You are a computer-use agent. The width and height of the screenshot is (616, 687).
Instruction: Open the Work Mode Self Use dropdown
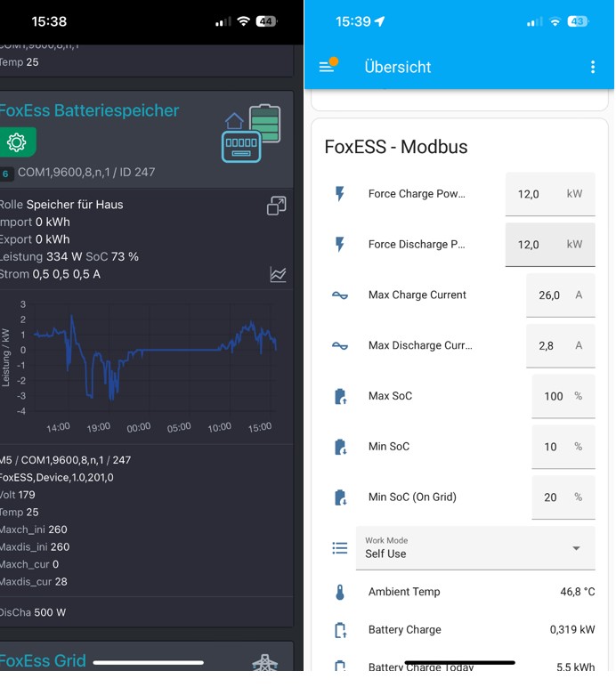(475, 548)
